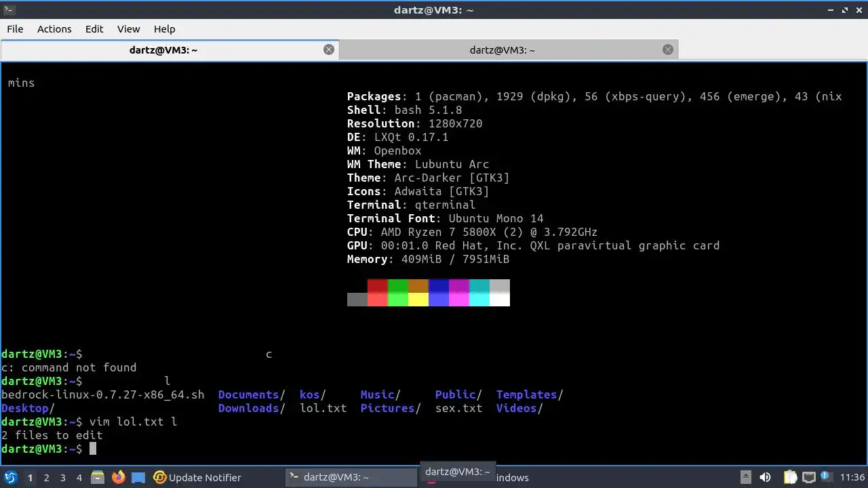The height and width of the screenshot is (488, 868).
Task: Maximize the qterminal window
Action: point(845,10)
